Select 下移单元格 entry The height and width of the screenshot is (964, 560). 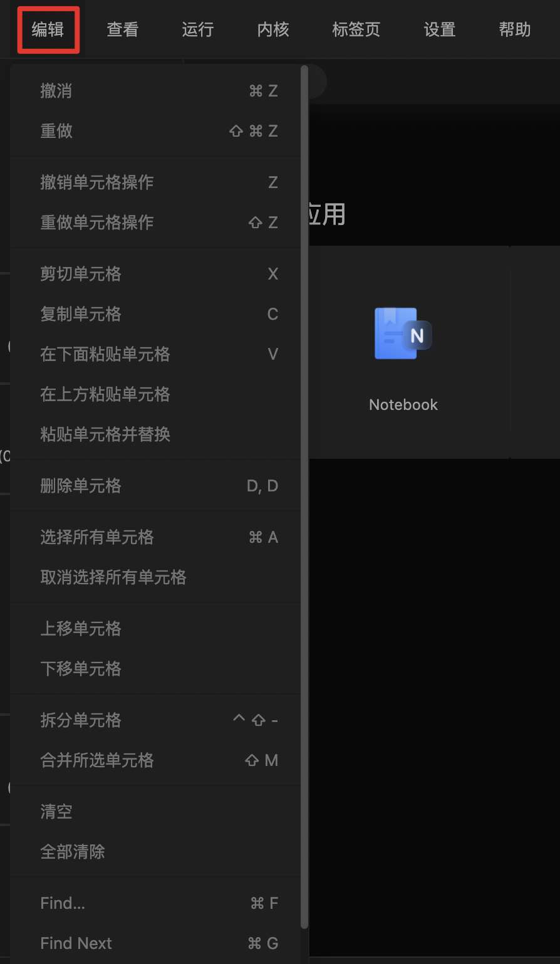[x=155, y=669]
